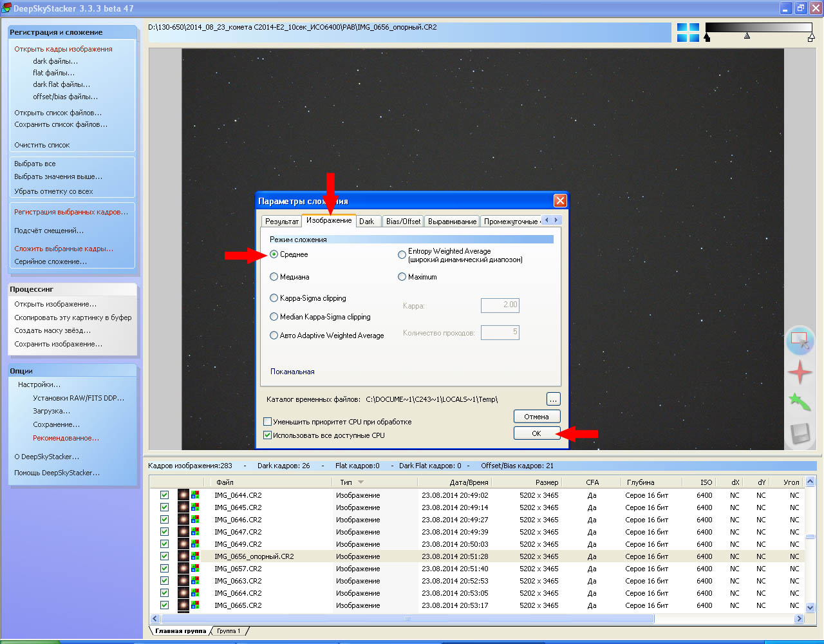The image size is (824, 644).
Task: Activate the green comet editing tool
Action: click(800, 402)
